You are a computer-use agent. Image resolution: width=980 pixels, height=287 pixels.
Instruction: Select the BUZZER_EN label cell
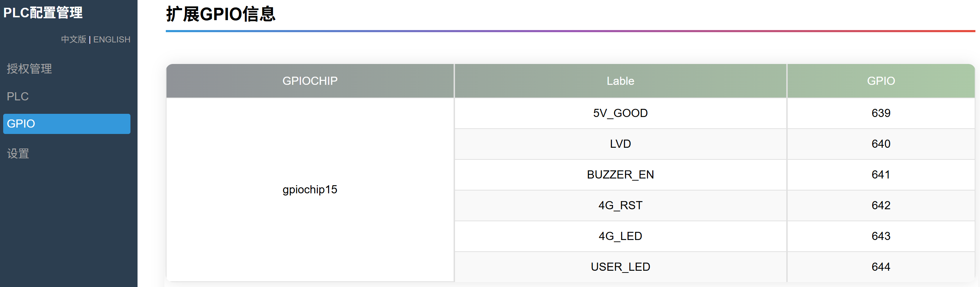click(620, 175)
